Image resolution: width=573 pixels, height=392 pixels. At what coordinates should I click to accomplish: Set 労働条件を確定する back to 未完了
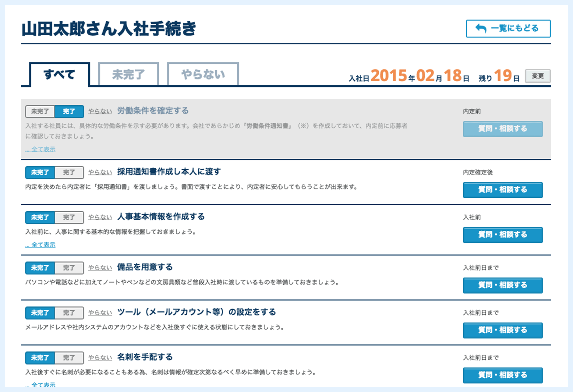pyautogui.click(x=40, y=111)
